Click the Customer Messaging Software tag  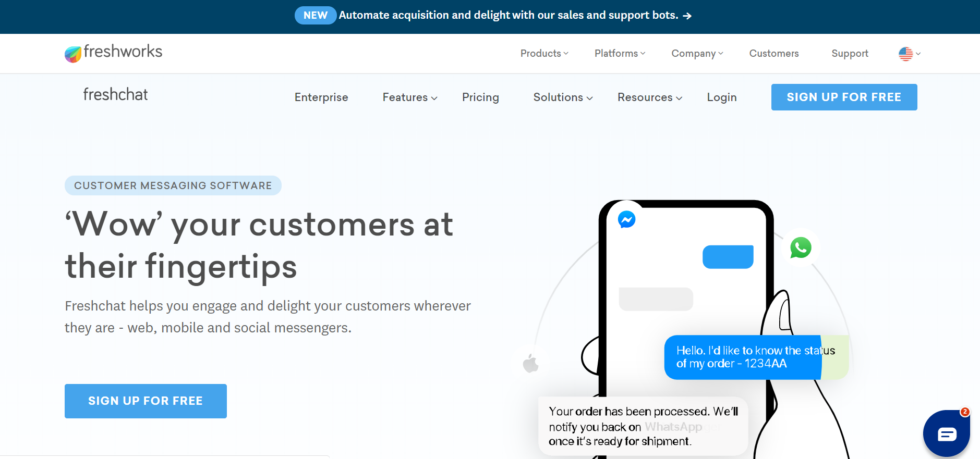tap(173, 185)
